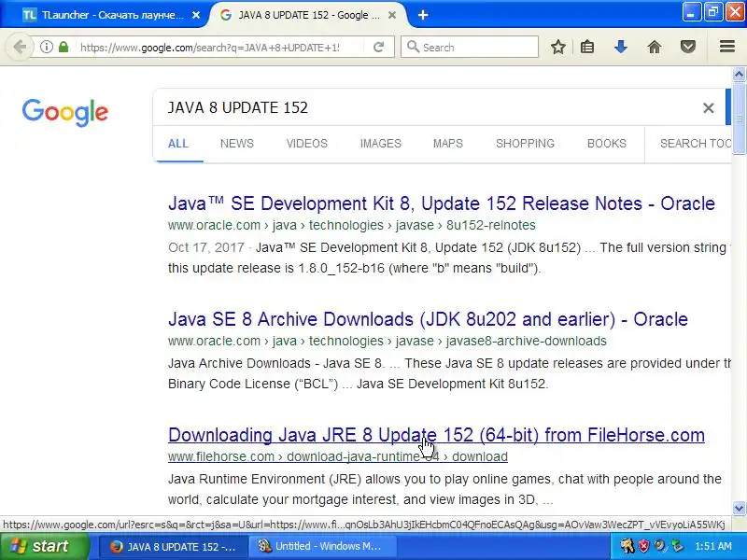Click the Google logo
The width and height of the screenshot is (747, 560).
coord(65,112)
